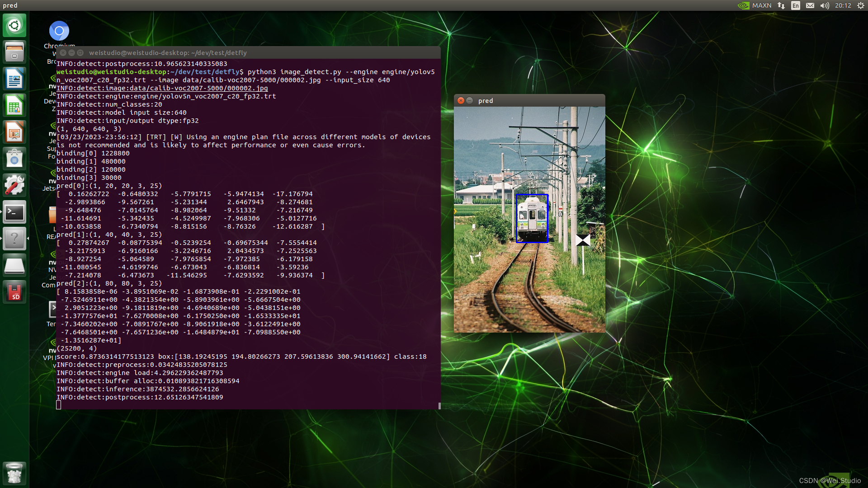868x488 pixels.
Task: Open En keyboard input source menu
Action: coord(796,5)
